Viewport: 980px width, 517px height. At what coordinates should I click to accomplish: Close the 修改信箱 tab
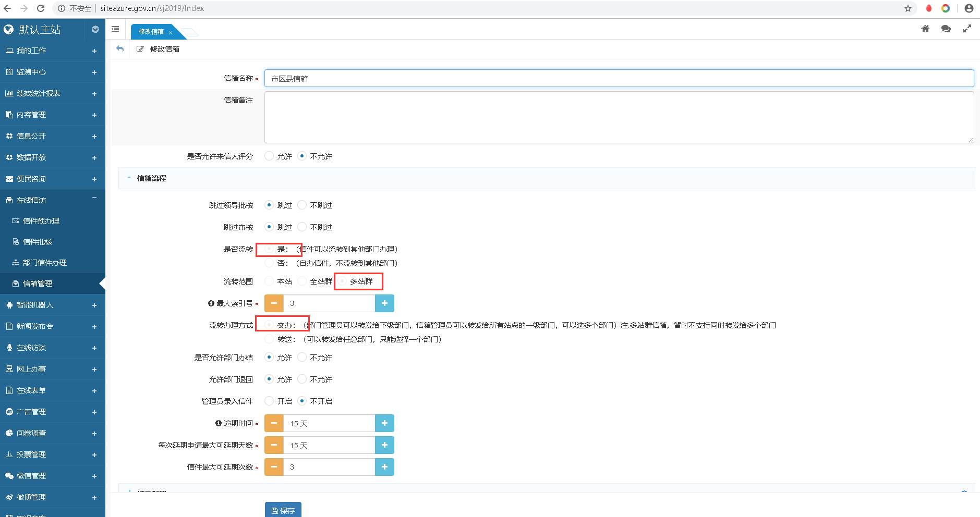(171, 32)
